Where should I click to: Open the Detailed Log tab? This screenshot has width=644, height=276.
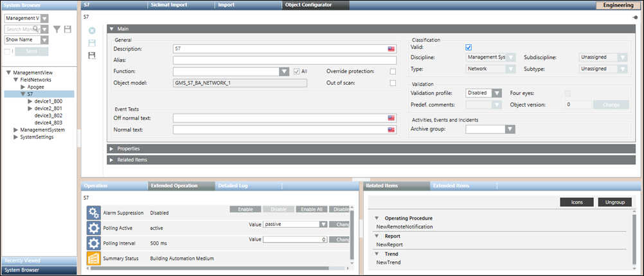233,186
